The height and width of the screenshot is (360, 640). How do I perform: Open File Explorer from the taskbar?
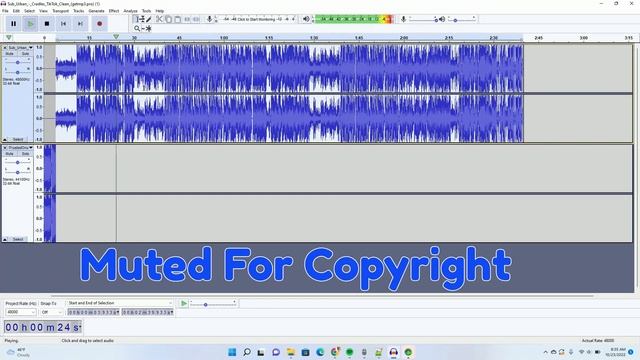click(x=291, y=352)
